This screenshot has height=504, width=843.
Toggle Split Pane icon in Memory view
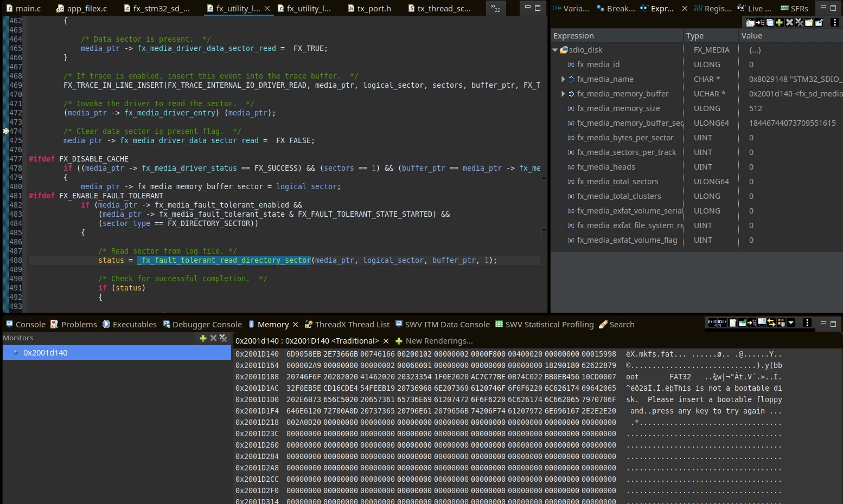pos(762,322)
